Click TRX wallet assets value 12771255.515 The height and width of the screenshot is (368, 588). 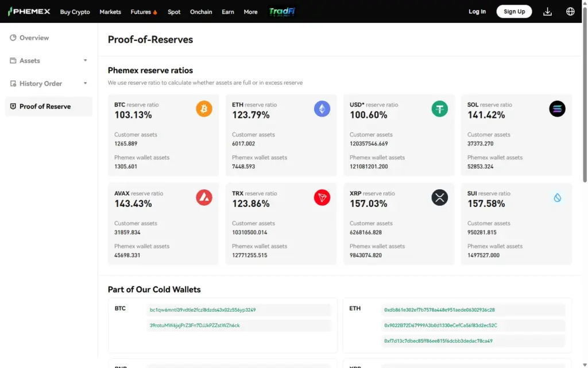pyautogui.click(x=249, y=255)
